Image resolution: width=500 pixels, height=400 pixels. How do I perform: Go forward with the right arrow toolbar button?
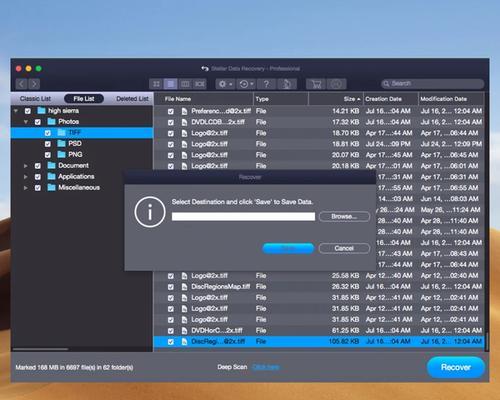[x=34, y=84]
